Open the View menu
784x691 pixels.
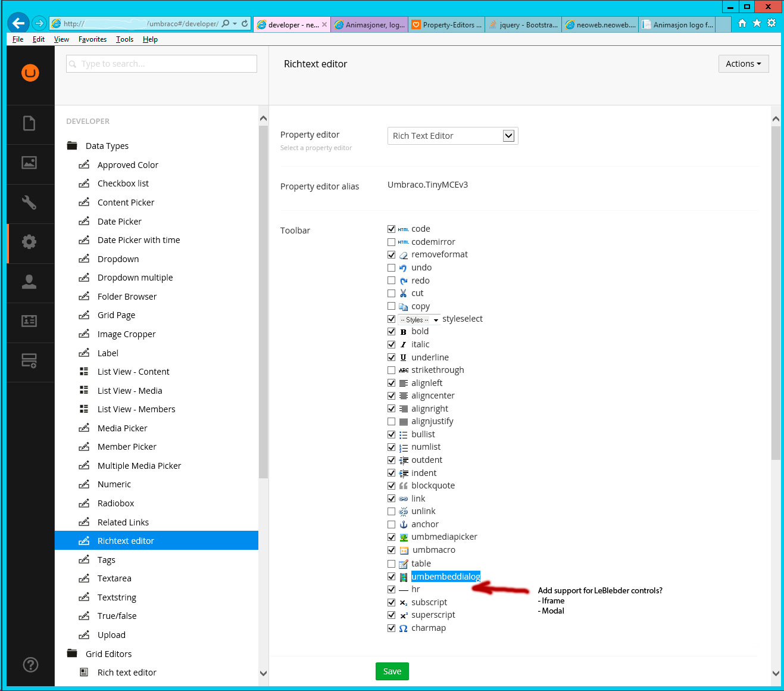[x=61, y=39]
